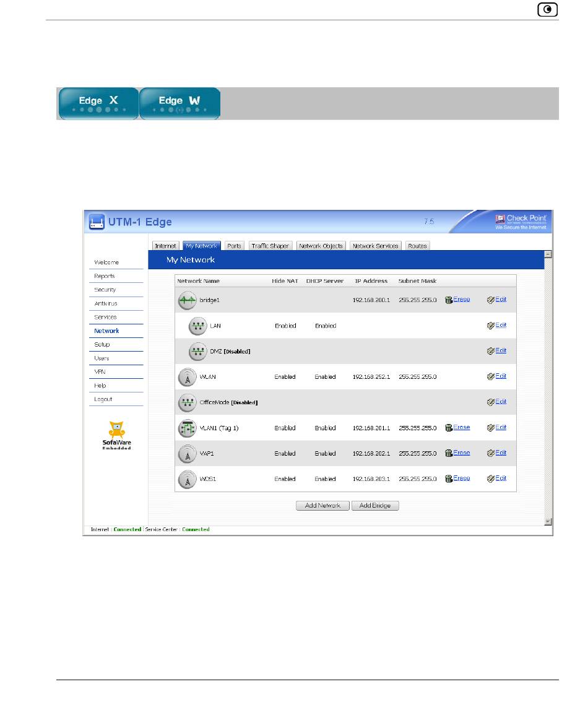The height and width of the screenshot is (728, 588).
Task: Click pencil edit icon in LAN row
Action: (491, 326)
